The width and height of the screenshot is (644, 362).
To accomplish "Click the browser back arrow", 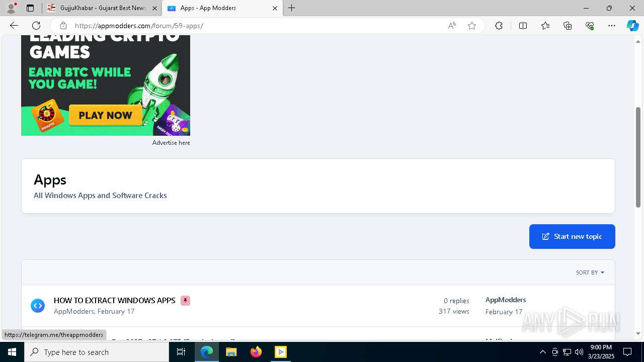I will pos(14,26).
